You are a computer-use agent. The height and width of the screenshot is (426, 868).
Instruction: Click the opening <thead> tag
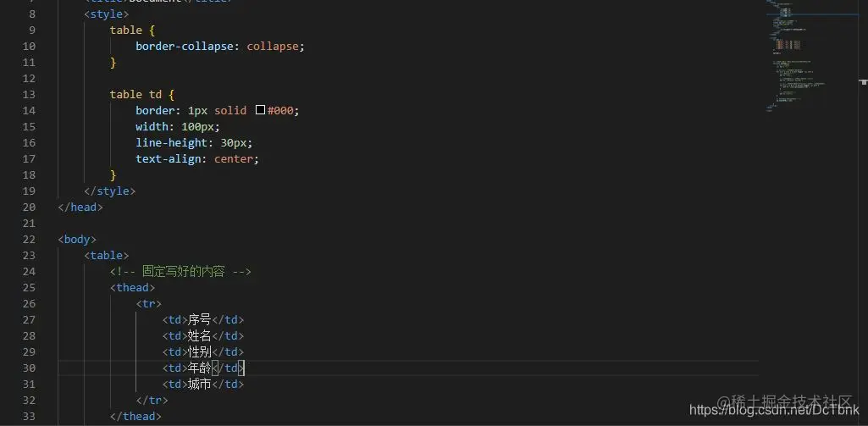(132, 287)
